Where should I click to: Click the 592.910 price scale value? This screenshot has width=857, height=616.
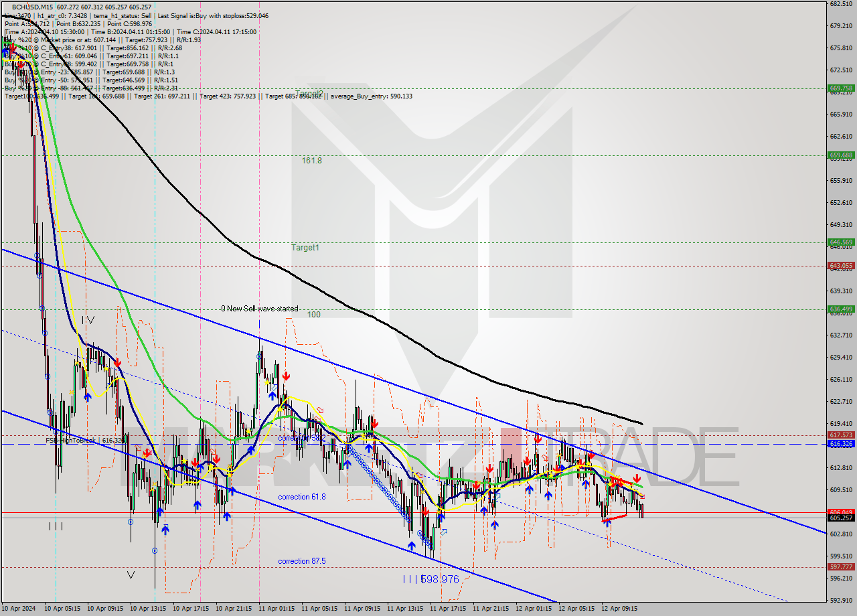click(x=840, y=600)
